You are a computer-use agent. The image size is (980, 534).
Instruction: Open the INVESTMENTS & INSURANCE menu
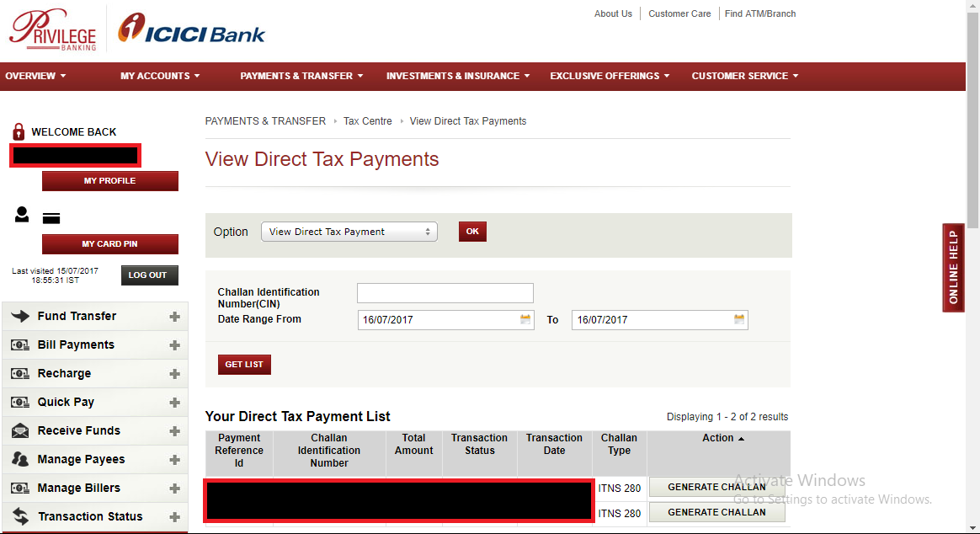(x=458, y=76)
